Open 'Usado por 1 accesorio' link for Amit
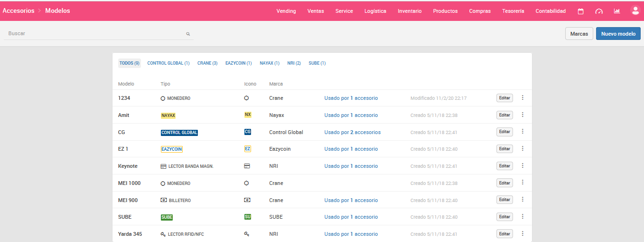Screen dimensions: 644x242 point(351,115)
